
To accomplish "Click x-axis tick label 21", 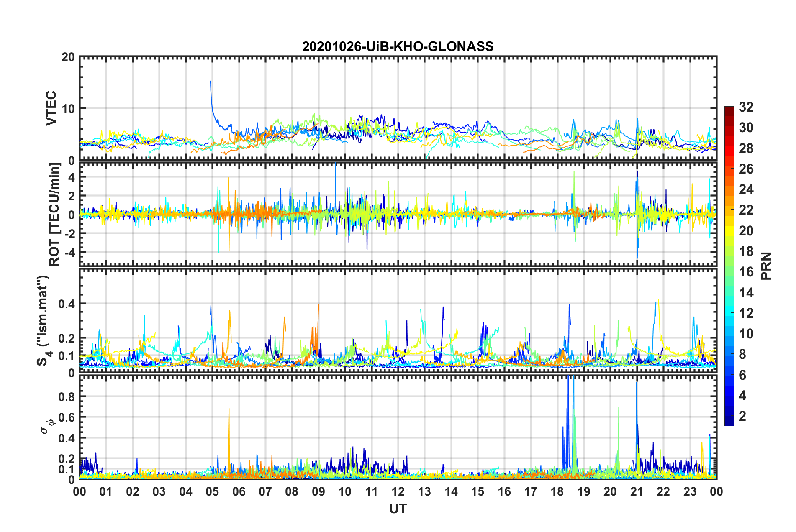I will point(637,491).
